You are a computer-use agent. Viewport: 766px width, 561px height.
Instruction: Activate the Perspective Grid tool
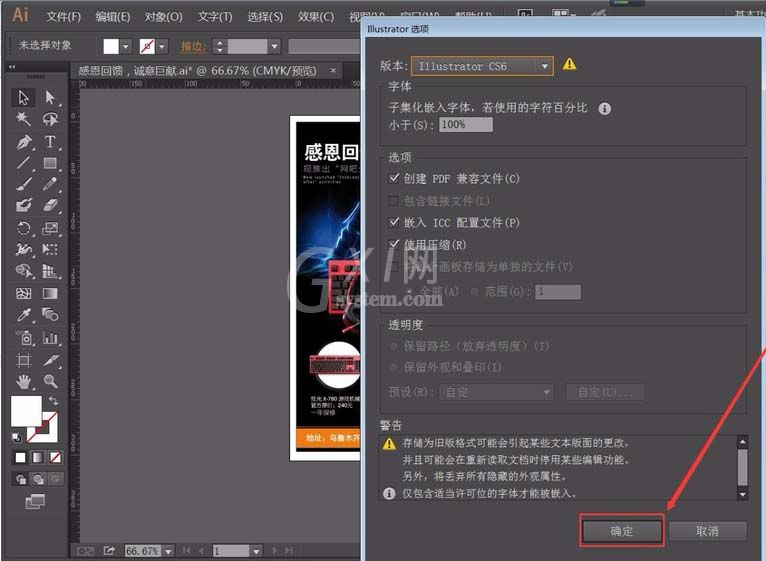[50, 270]
